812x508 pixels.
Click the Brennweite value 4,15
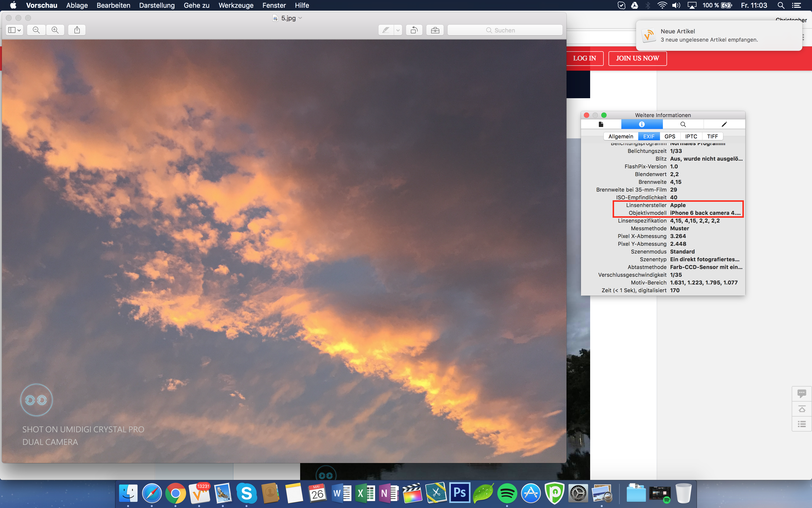pos(675,182)
